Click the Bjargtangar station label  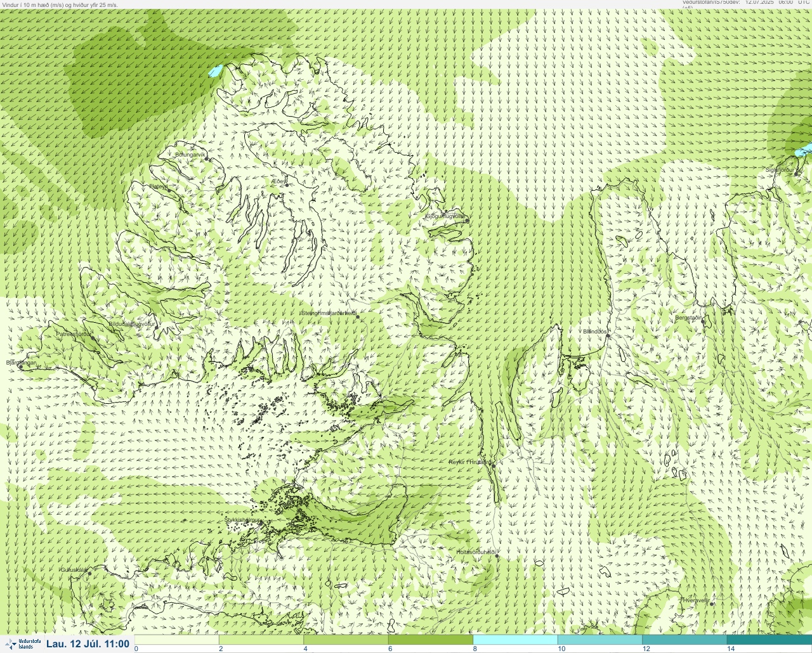pos(21,363)
